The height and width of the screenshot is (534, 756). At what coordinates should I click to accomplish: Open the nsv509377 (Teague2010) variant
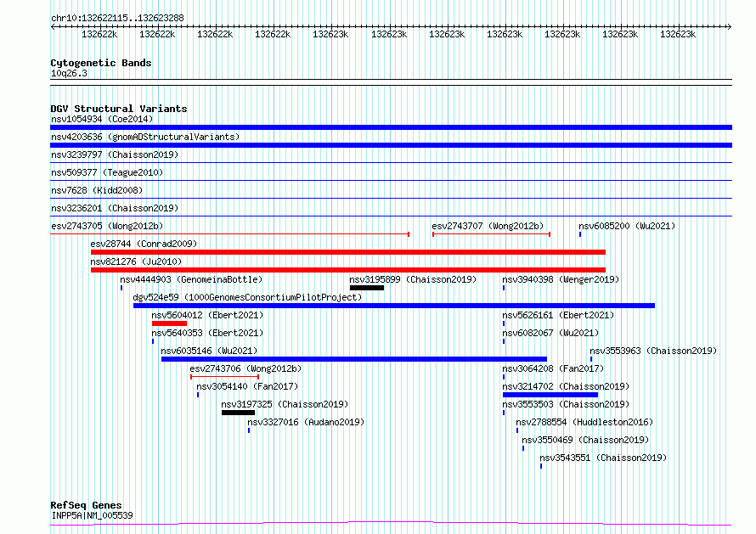click(x=107, y=172)
